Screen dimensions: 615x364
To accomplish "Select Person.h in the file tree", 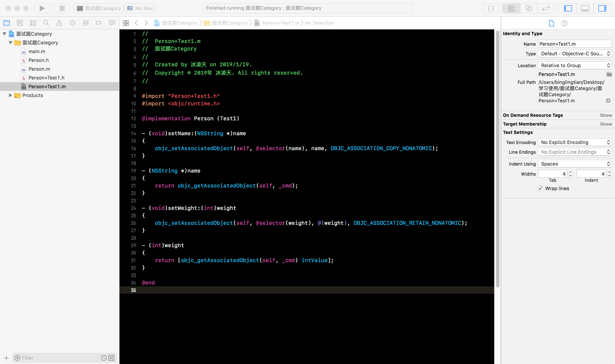I will (x=38, y=60).
